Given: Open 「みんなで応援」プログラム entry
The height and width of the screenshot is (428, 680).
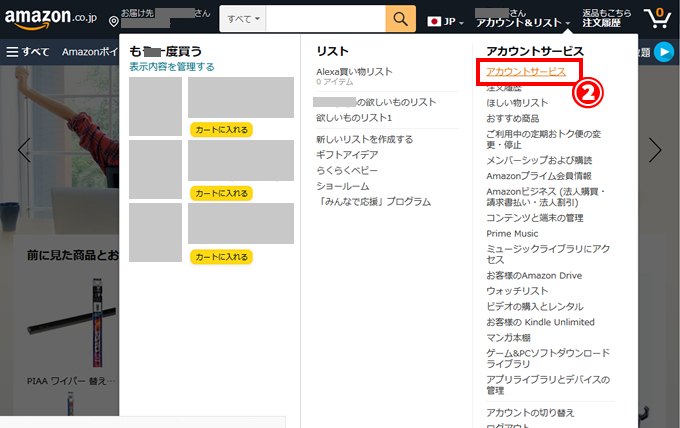Looking at the screenshot, I should coord(373,202).
